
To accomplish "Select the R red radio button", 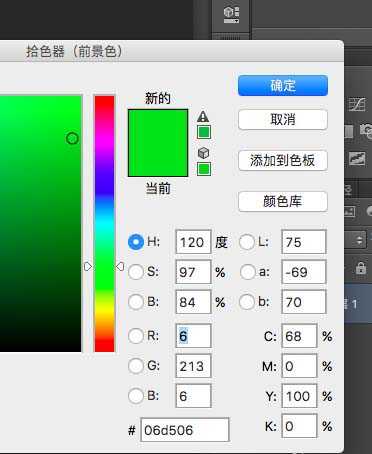I will tap(136, 336).
